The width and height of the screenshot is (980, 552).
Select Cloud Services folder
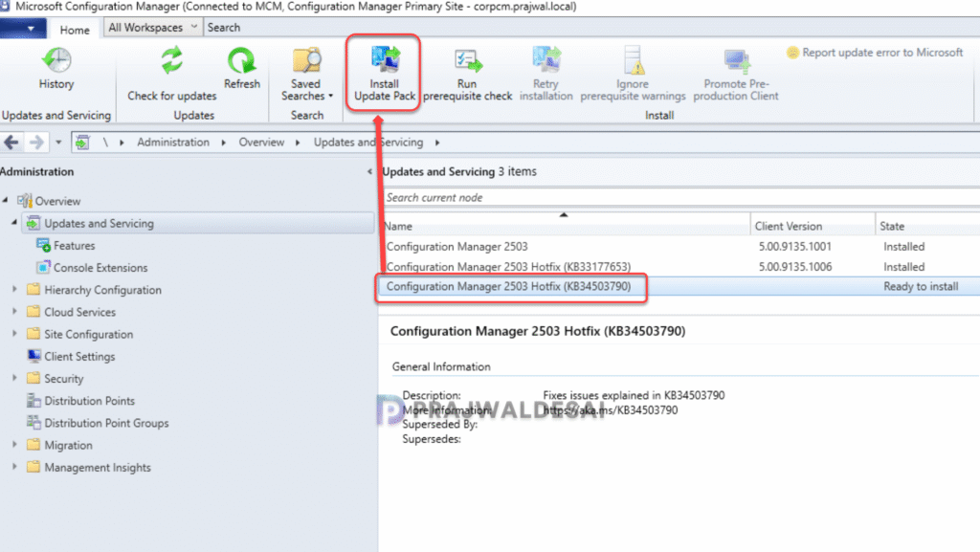pyautogui.click(x=80, y=312)
